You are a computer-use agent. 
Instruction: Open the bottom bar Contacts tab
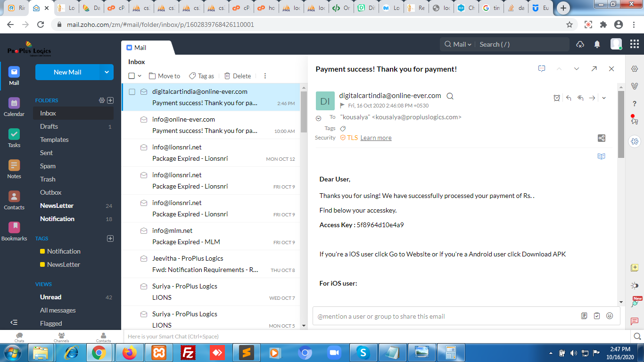pos(103,337)
